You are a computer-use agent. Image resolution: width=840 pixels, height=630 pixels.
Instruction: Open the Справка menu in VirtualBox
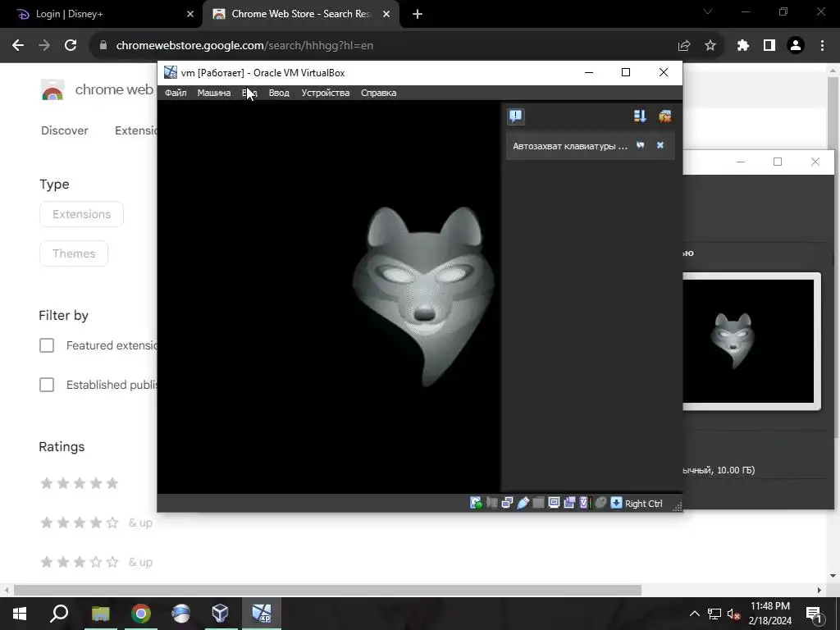(x=378, y=93)
